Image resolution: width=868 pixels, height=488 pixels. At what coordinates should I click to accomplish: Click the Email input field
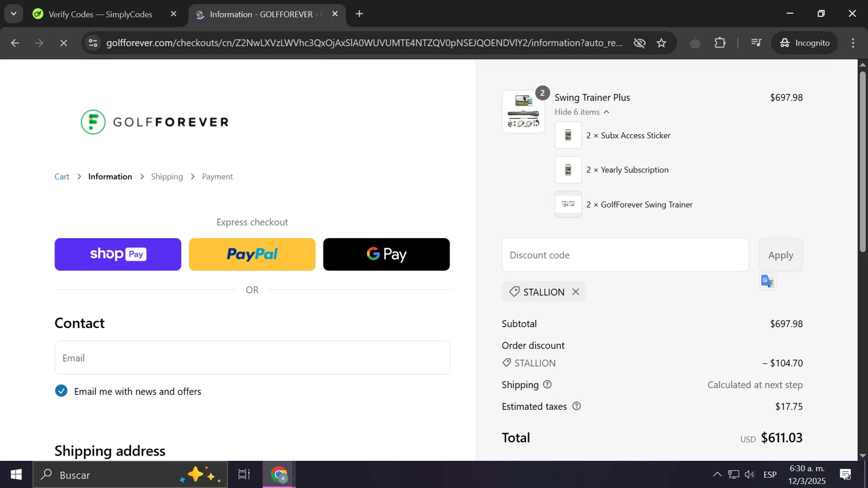click(x=252, y=358)
